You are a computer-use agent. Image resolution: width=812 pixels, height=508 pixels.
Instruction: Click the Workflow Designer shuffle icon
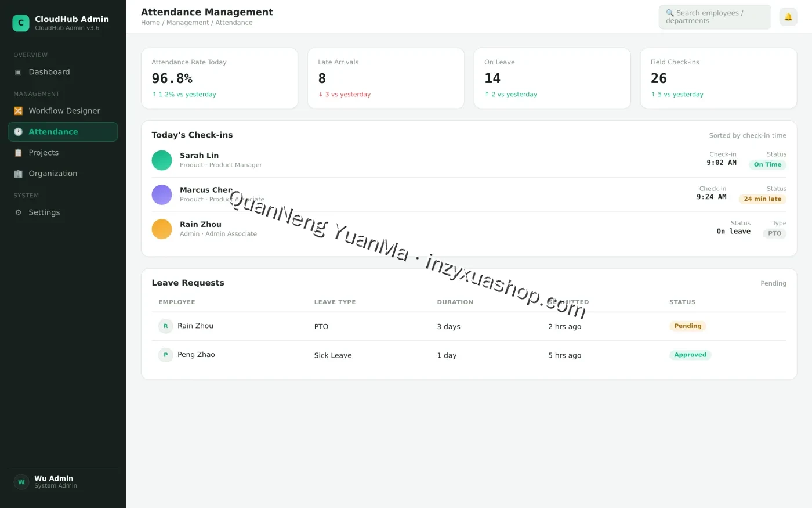(18, 111)
